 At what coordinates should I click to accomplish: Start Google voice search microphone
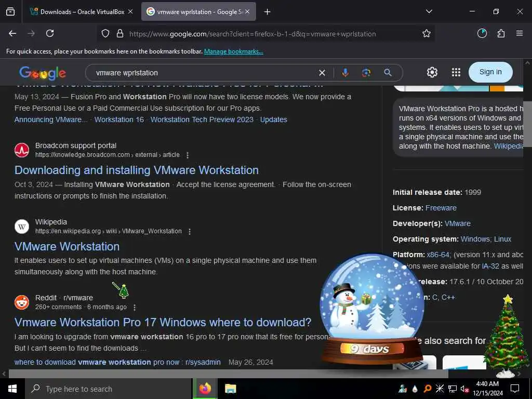[x=345, y=72]
